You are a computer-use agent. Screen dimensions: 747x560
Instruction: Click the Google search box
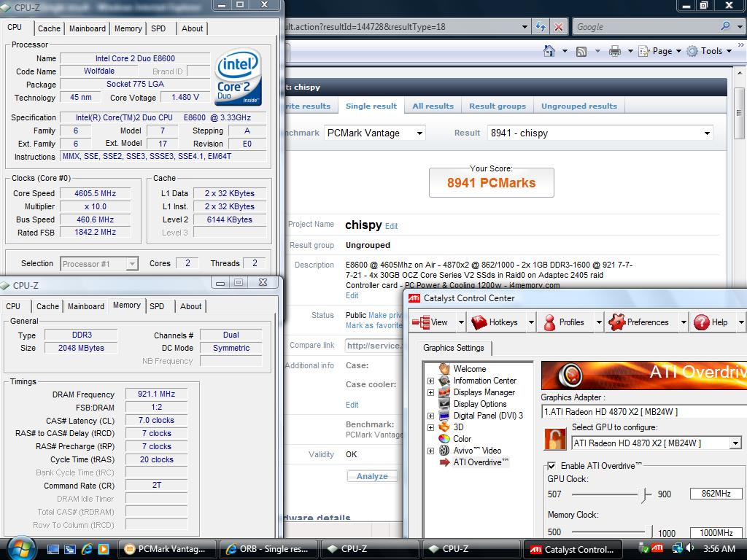pyautogui.click(x=647, y=27)
